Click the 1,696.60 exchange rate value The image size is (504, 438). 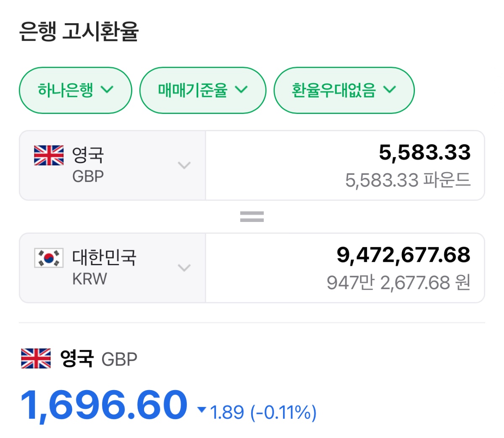(104, 405)
